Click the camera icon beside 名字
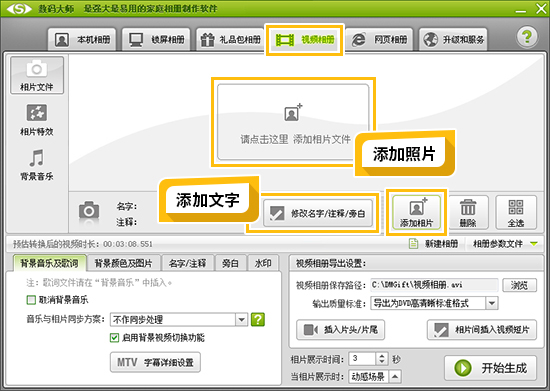This screenshot has width=550, height=391. 89,211
